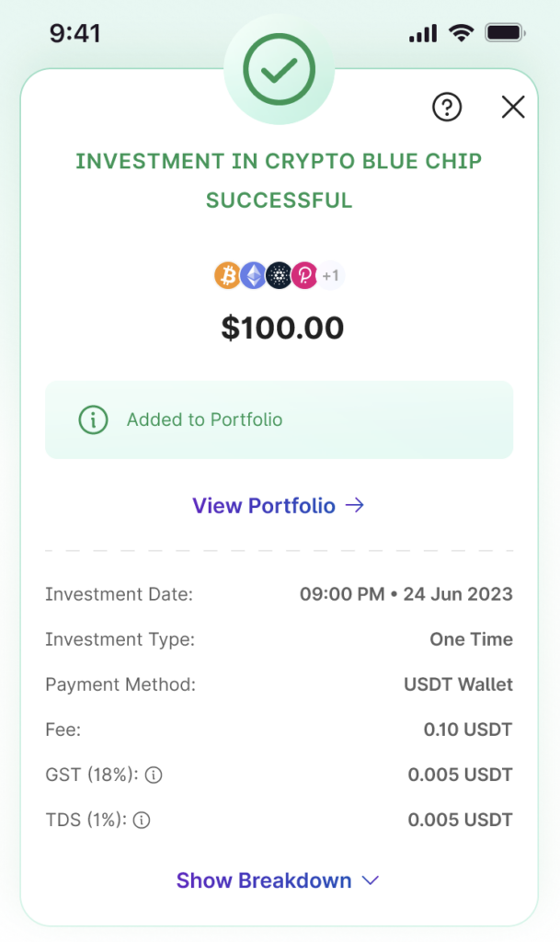Viewport: 560px width, 942px height.
Task: Tap the $100.00 investment amount
Action: click(282, 327)
